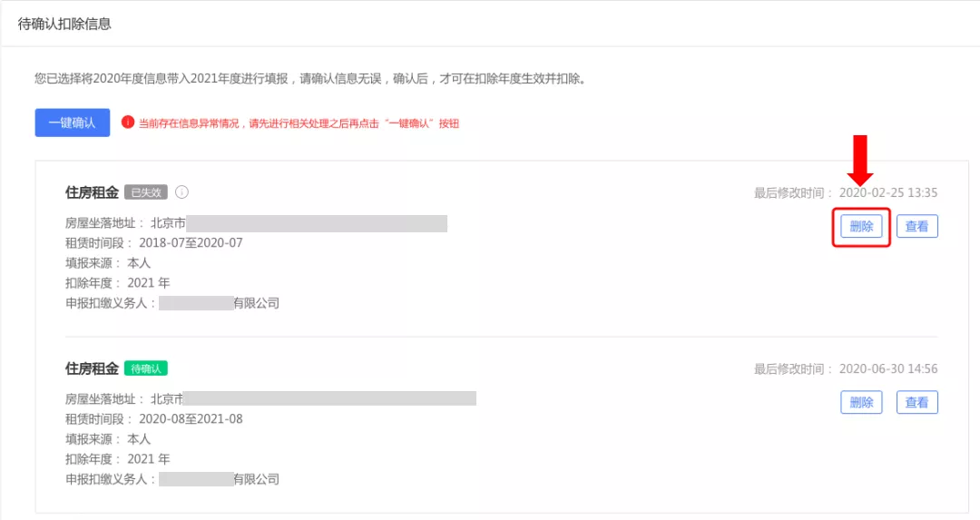980x520 pixels.
Task: Click the 2018-07至2020-07 rental period text
Action: [191, 243]
